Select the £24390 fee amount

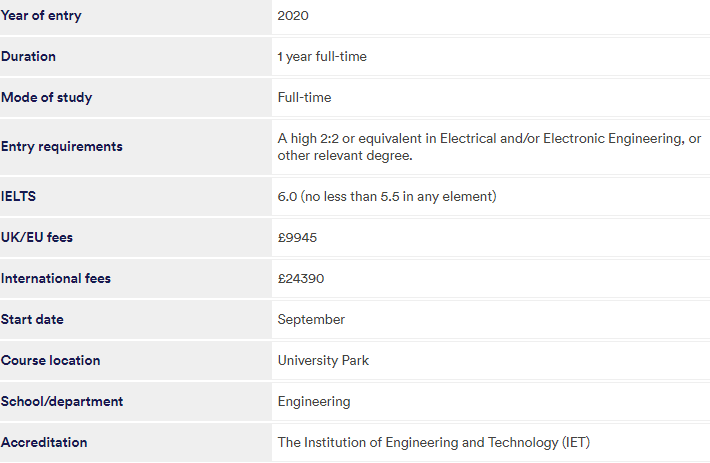tap(301, 278)
